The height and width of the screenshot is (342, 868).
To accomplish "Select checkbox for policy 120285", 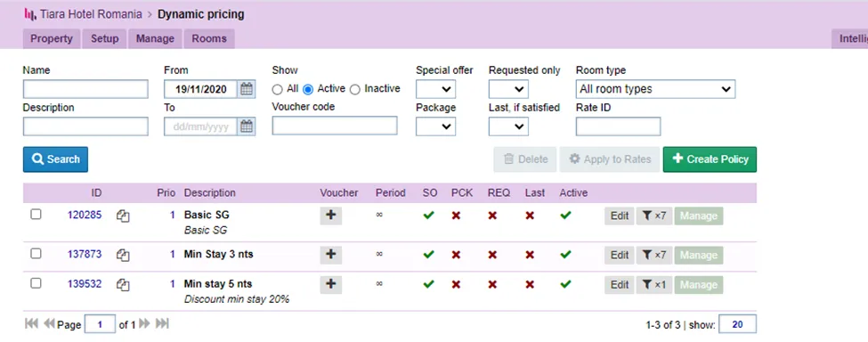I will (36, 214).
